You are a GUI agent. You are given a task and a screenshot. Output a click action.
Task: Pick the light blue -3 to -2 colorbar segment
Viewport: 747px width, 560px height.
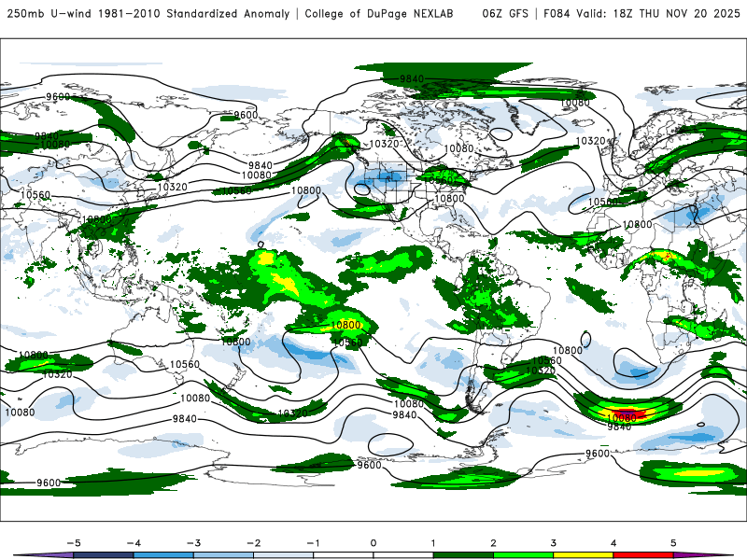(223, 555)
